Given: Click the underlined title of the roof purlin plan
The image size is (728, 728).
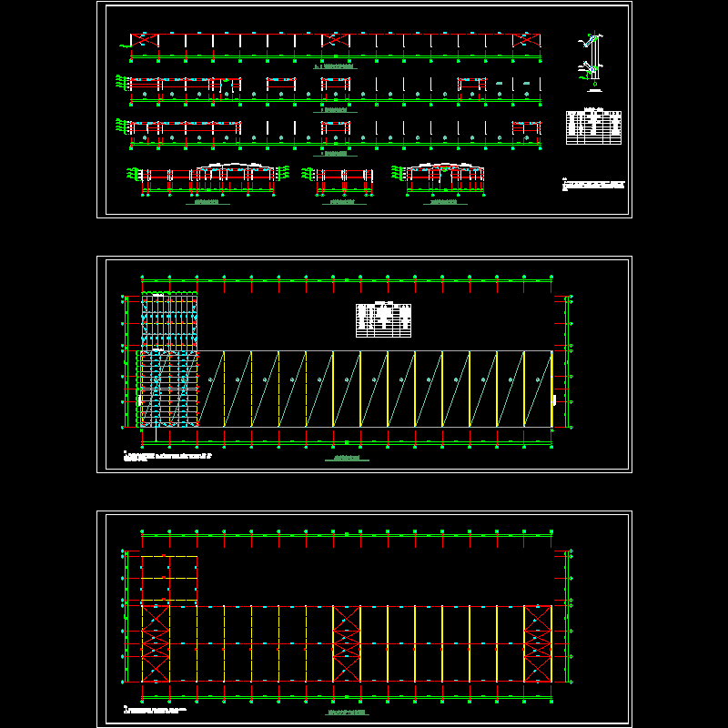Looking at the screenshot, I should pyautogui.click(x=347, y=459).
